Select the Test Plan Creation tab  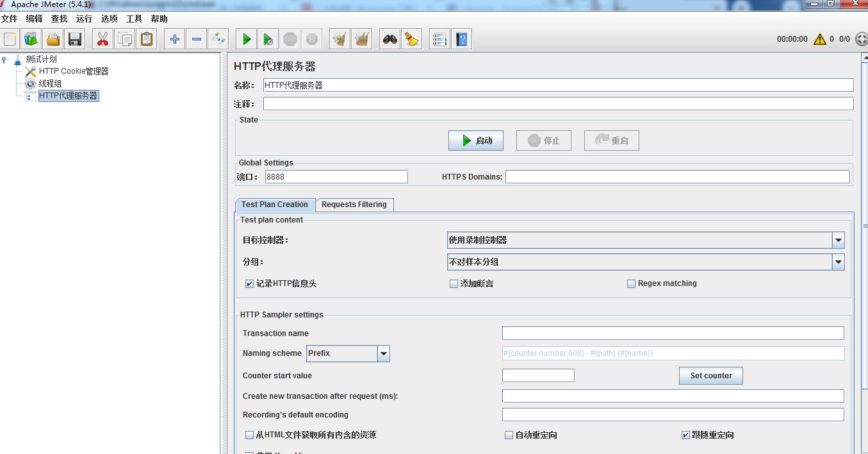[275, 205]
